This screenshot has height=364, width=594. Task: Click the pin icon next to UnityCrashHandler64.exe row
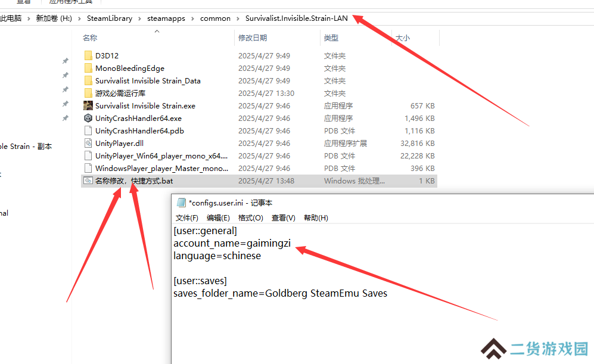coord(65,118)
